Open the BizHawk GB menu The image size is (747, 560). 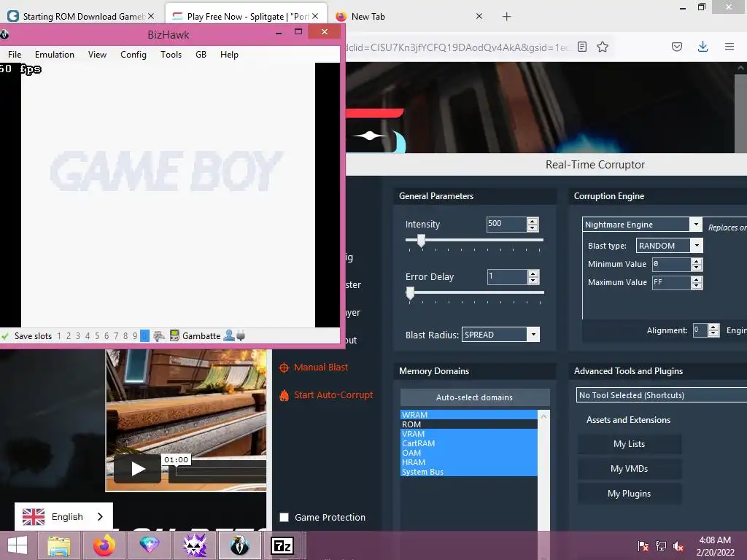(x=201, y=54)
